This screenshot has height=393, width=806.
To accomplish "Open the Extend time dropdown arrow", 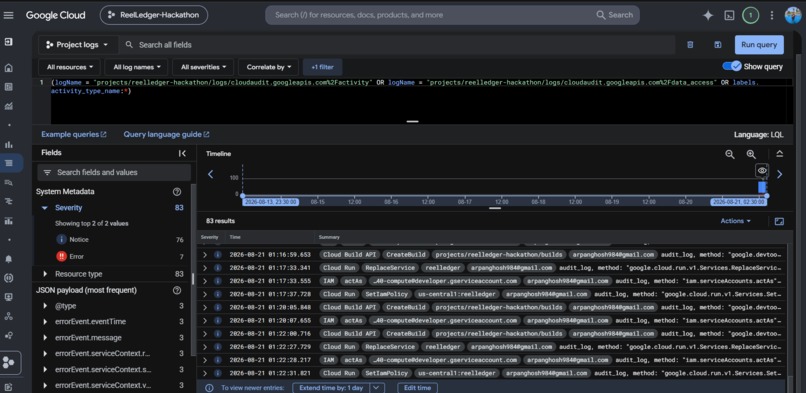I will pos(377,388).
